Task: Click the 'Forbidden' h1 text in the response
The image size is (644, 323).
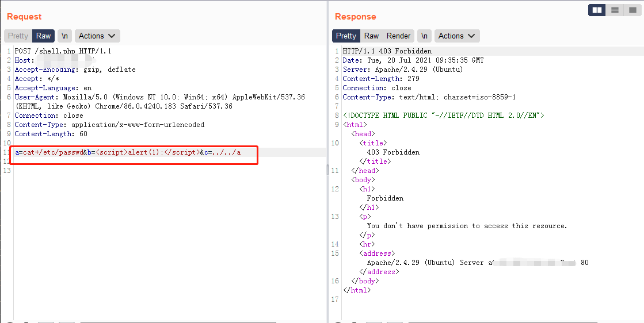Action: (x=385, y=198)
